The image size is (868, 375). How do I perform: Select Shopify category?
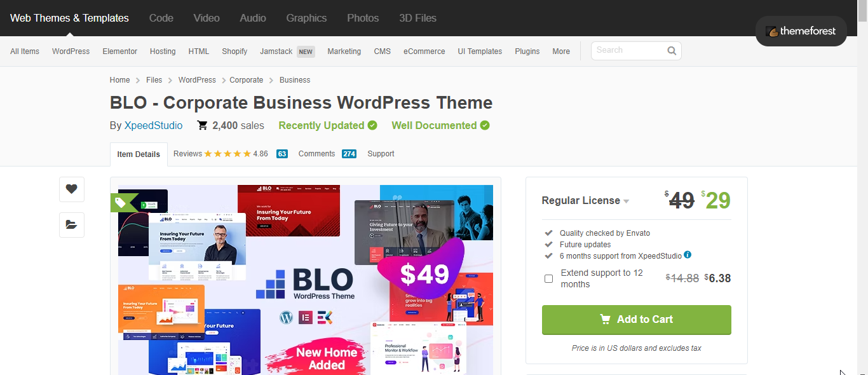(x=234, y=51)
